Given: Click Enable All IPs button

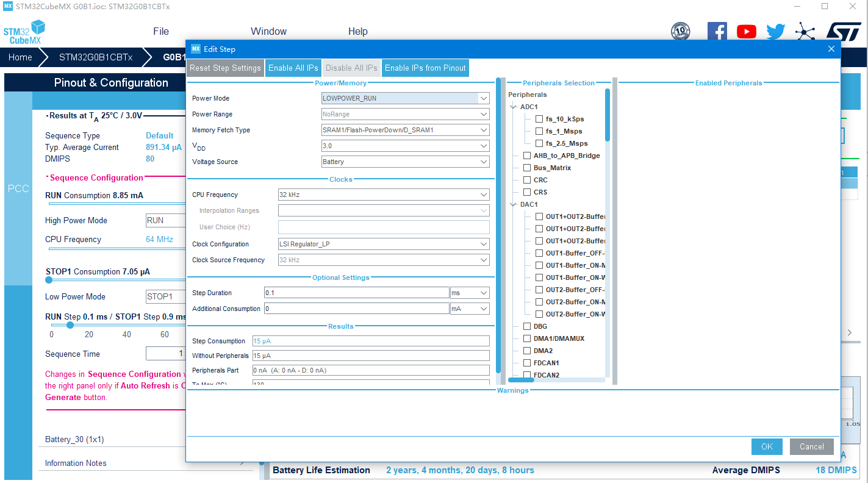Looking at the screenshot, I should pos(293,68).
